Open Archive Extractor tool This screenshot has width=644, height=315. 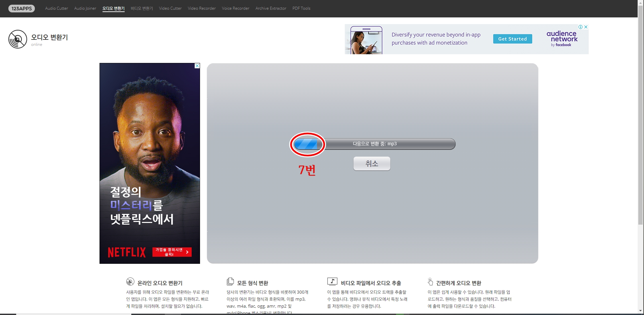point(271,8)
